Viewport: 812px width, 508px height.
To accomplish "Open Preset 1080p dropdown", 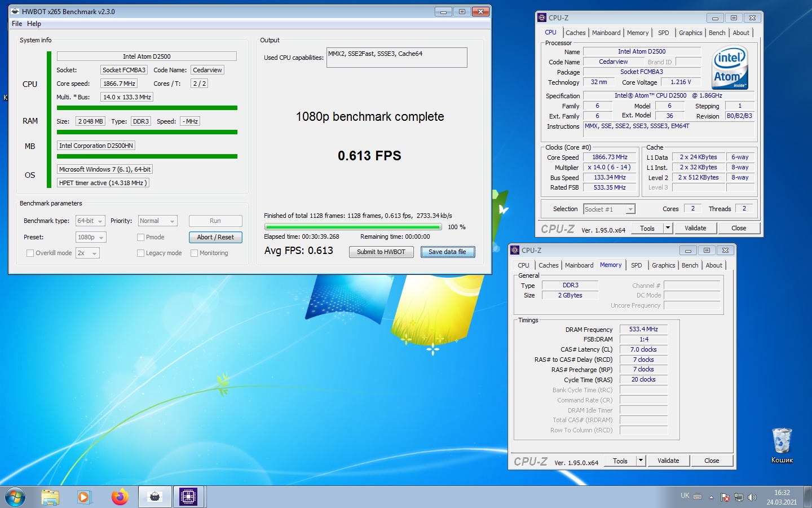I will click(x=91, y=237).
